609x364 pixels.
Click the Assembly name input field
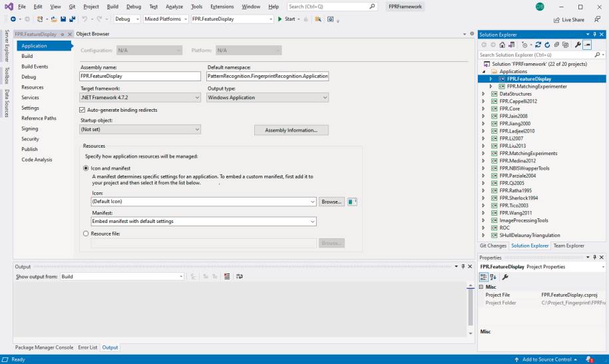coord(140,76)
